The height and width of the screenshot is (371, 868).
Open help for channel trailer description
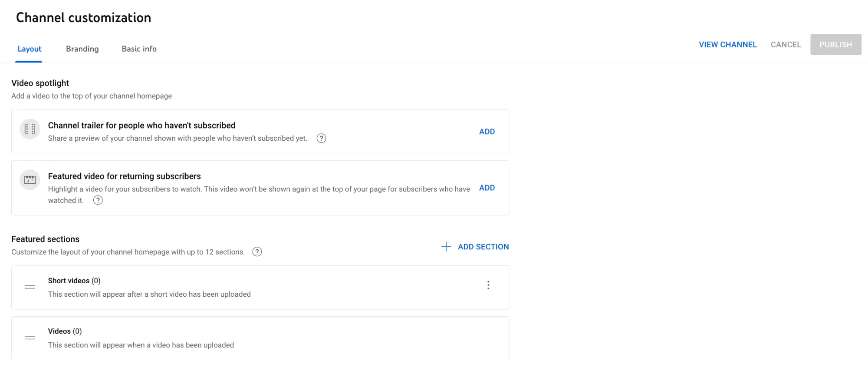321,139
